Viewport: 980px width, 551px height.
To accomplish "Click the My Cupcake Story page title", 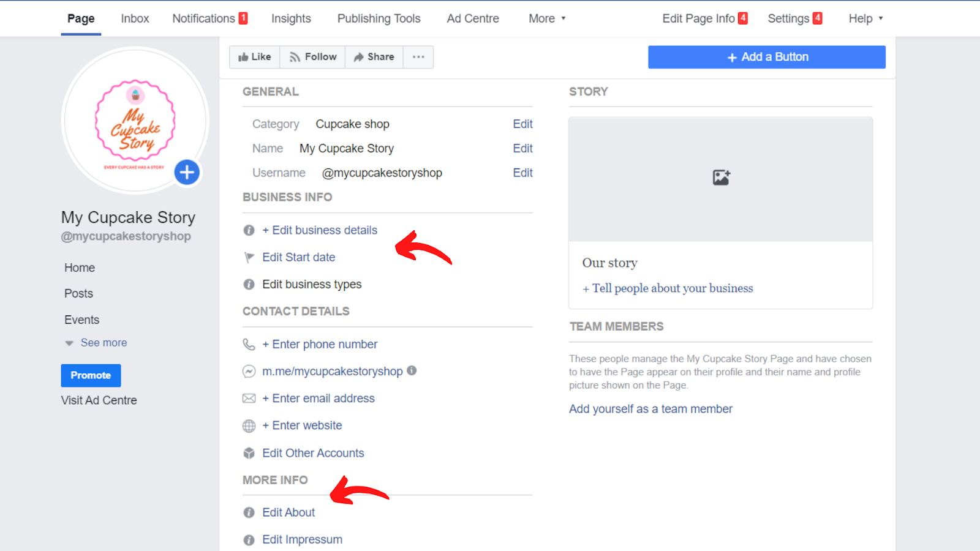I will (128, 218).
